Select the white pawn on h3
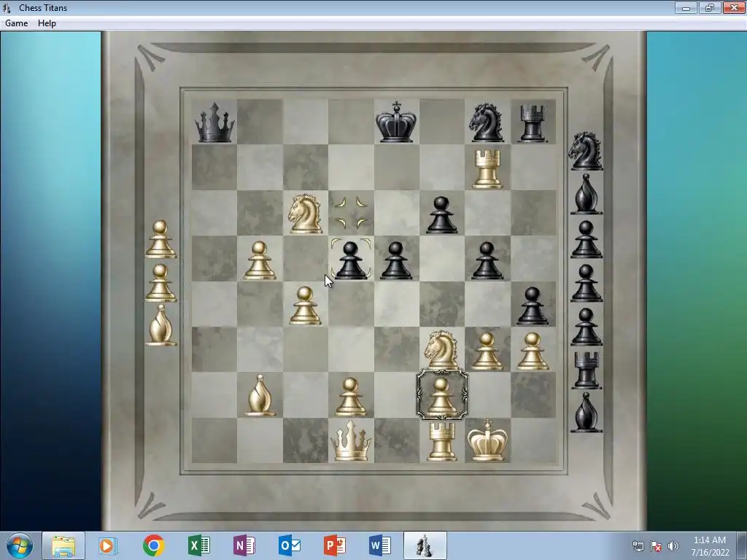 (532, 351)
